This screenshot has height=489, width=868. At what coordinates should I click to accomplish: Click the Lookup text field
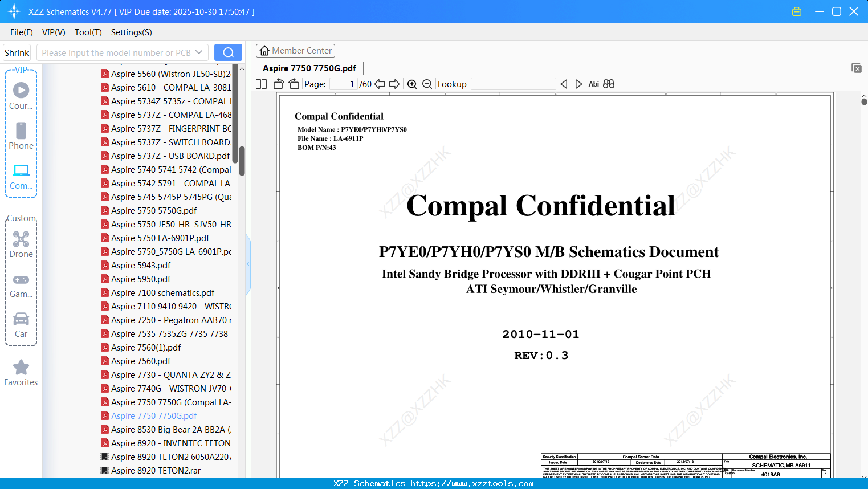click(513, 84)
